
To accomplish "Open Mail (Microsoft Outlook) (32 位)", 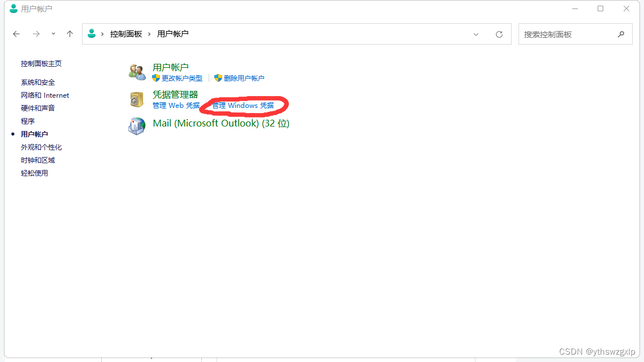I will pyautogui.click(x=221, y=124).
